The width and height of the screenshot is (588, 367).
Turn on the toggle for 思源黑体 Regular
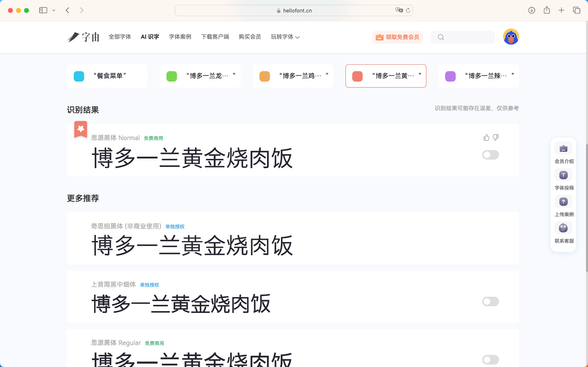490,359
